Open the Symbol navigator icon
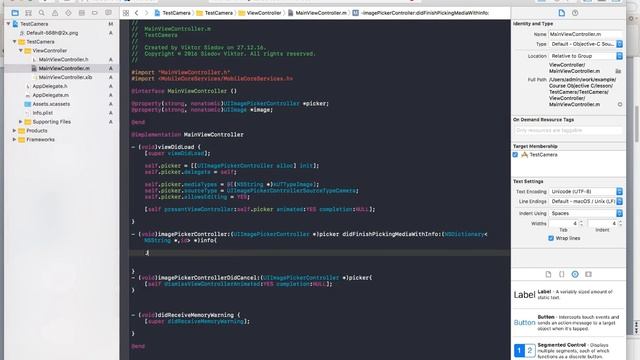Viewport: 640px width, 360px height. [x=28, y=13]
